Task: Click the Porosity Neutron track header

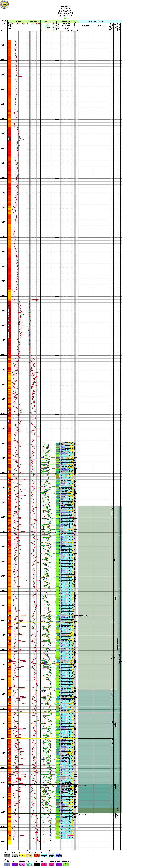Action: 76,25
